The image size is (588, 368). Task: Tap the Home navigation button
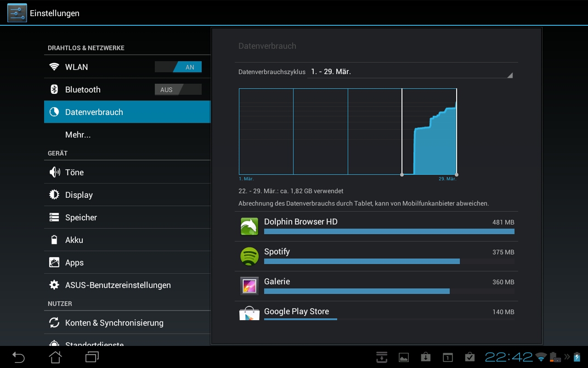pos(55,357)
